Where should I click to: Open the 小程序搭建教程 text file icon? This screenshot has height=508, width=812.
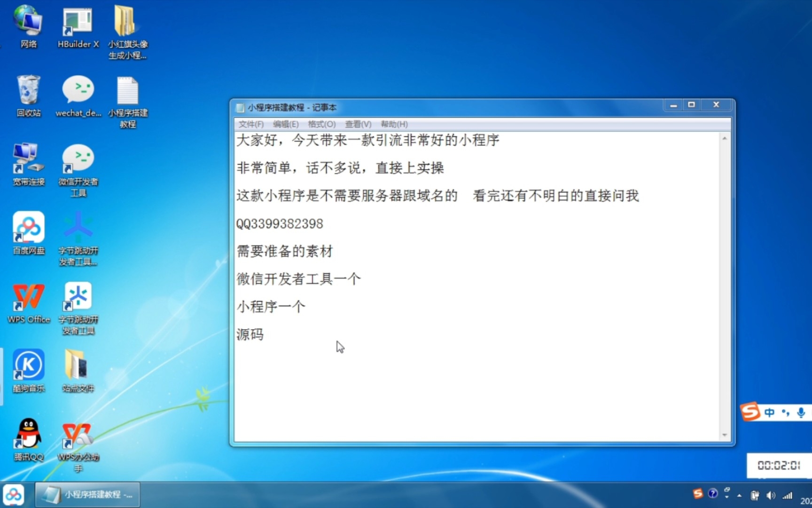click(x=128, y=102)
